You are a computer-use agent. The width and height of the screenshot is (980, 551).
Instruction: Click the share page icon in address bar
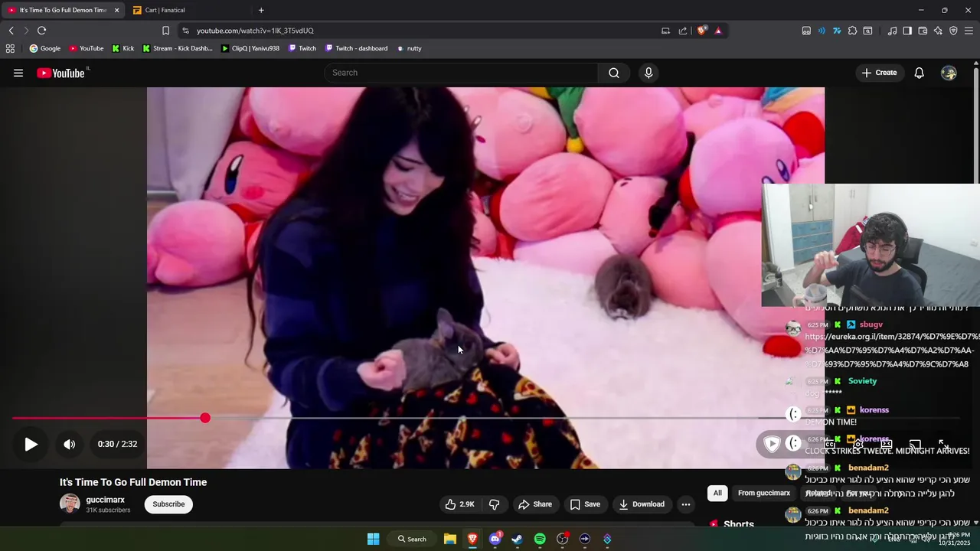click(x=682, y=31)
